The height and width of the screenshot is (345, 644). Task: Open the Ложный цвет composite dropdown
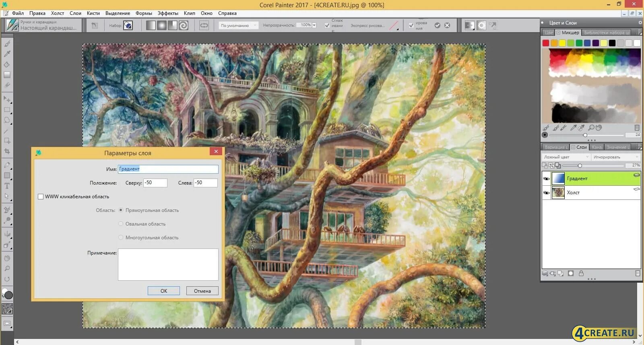tap(566, 157)
